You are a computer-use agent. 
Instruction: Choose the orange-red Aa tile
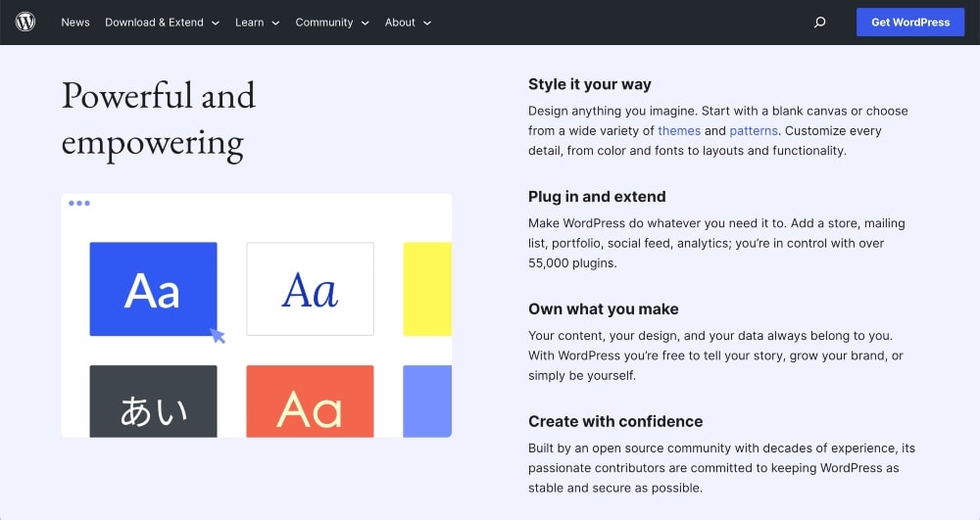pyautogui.click(x=310, y=402)
